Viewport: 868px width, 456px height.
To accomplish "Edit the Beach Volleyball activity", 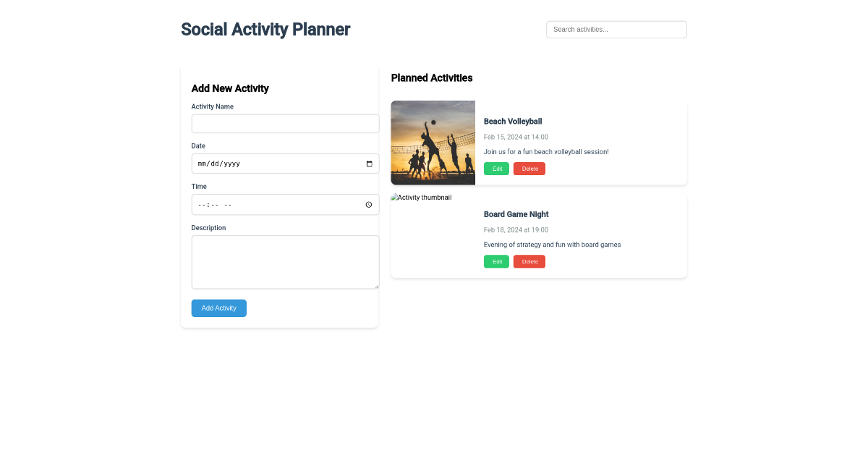I will 496,168.
